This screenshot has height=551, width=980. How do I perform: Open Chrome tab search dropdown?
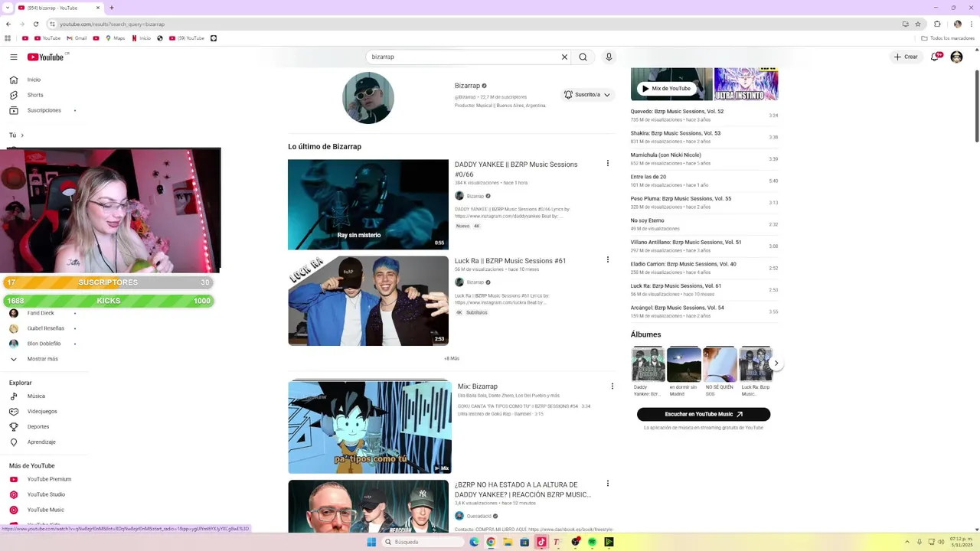[8, 8]
